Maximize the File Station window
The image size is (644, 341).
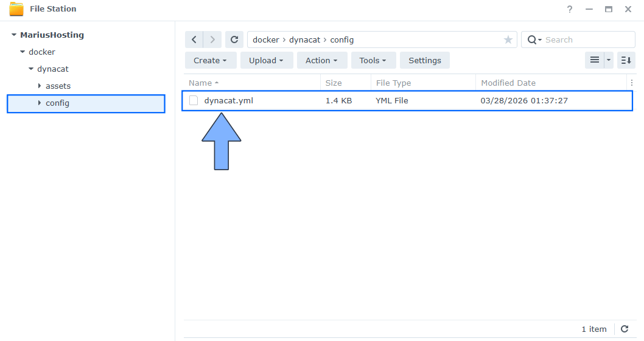pyautogui.click(x=609, y=9)
